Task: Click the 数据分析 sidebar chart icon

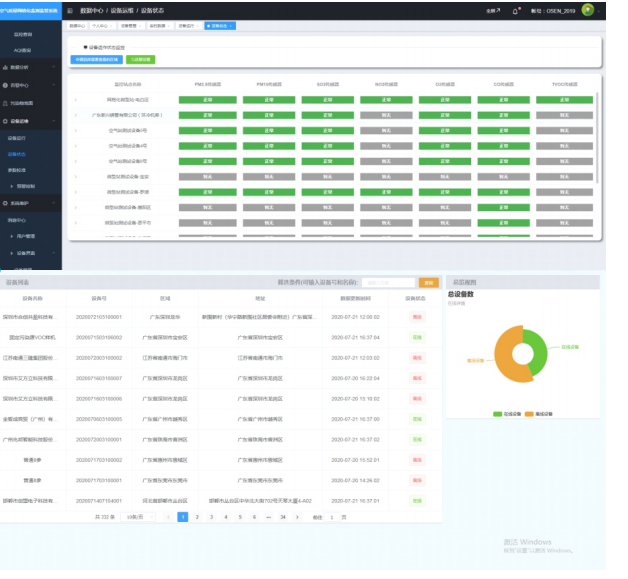Action: tap(4, 67)
